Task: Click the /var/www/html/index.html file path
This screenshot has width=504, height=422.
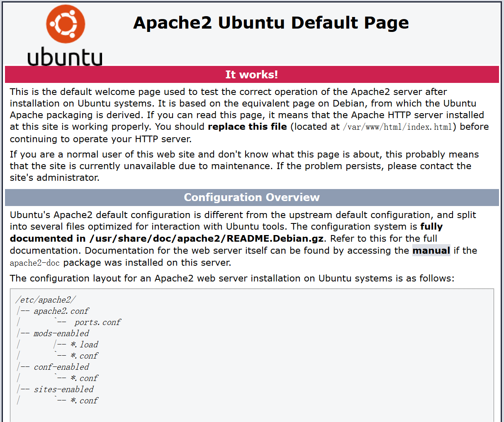Action: (x=397, y=127)
